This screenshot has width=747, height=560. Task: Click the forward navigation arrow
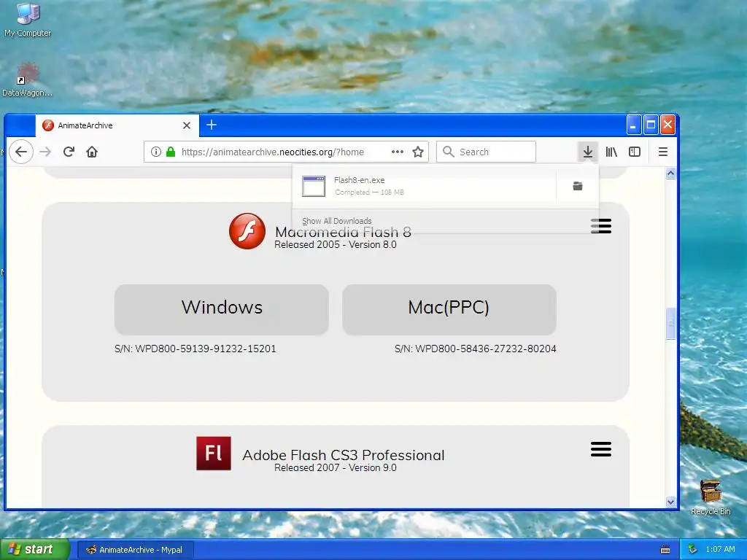(x=45, y=152)
